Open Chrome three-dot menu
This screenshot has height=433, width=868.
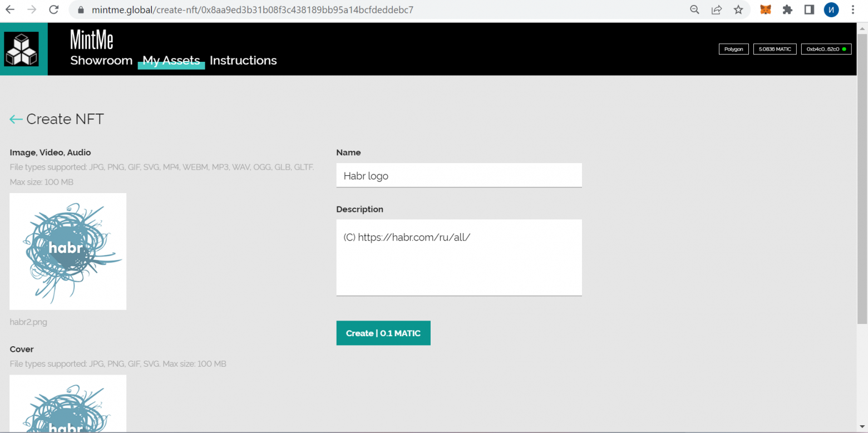tap(853, 9)
